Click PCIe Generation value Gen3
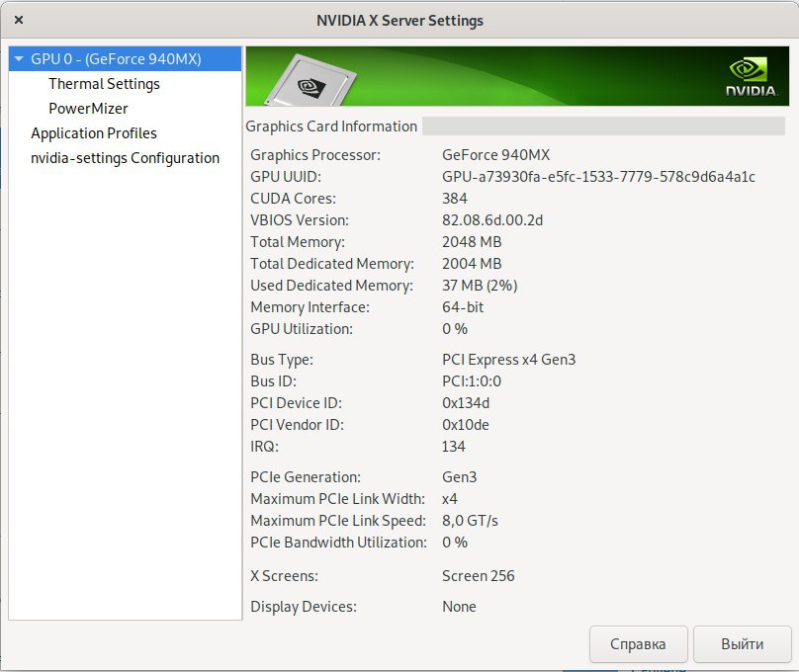The height and width of the screenshot is (672, 799). pyautogui.click(x=459, y=477)
